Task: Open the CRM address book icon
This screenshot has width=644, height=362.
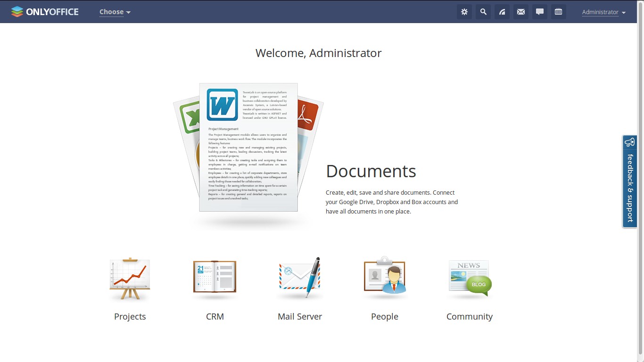Action: [x=215, y=279]
